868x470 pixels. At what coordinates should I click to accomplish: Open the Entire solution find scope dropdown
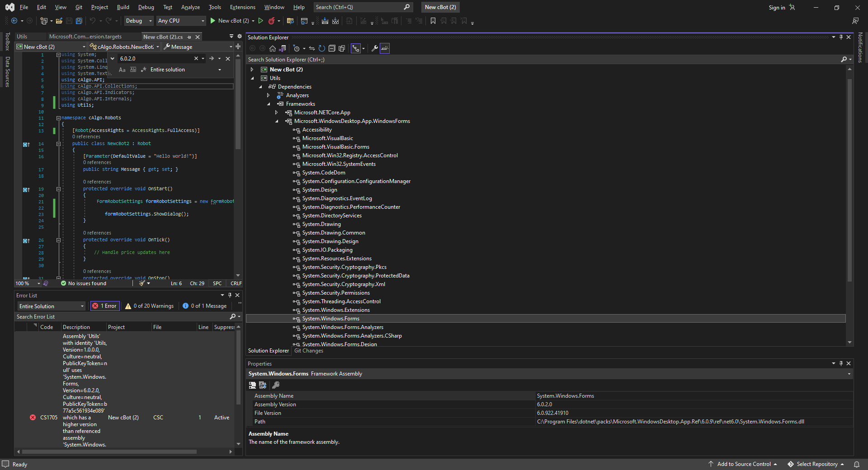point(185,70)
